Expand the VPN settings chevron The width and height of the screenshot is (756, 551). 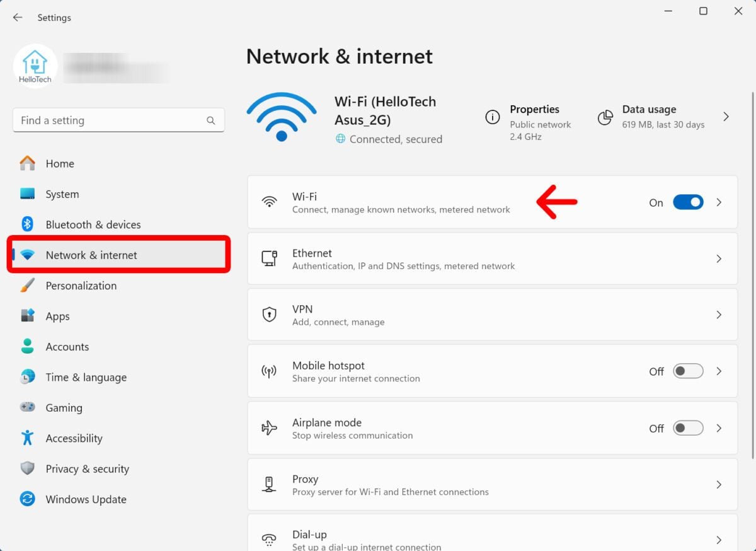719,315
